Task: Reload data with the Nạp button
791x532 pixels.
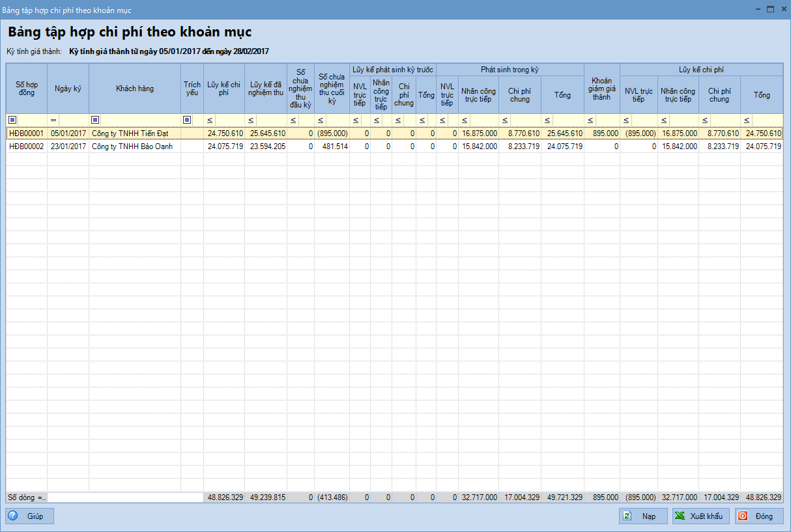Action: click(643, 516)
